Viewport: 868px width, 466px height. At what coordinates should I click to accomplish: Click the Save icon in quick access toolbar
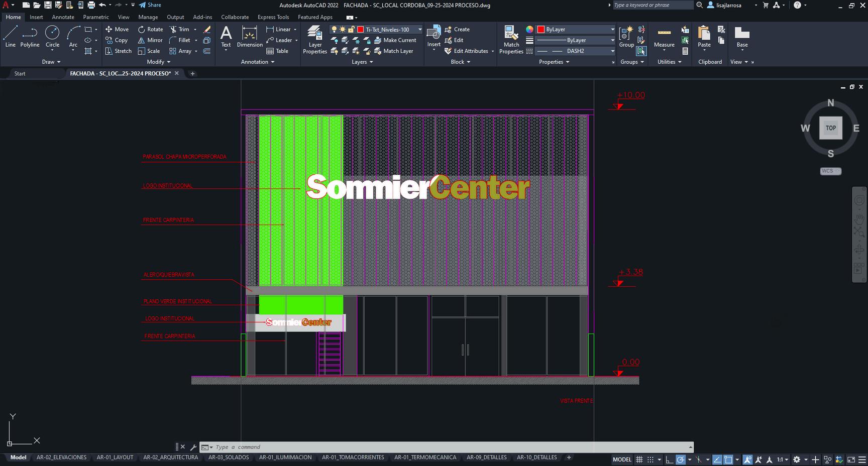click(48, 5)
